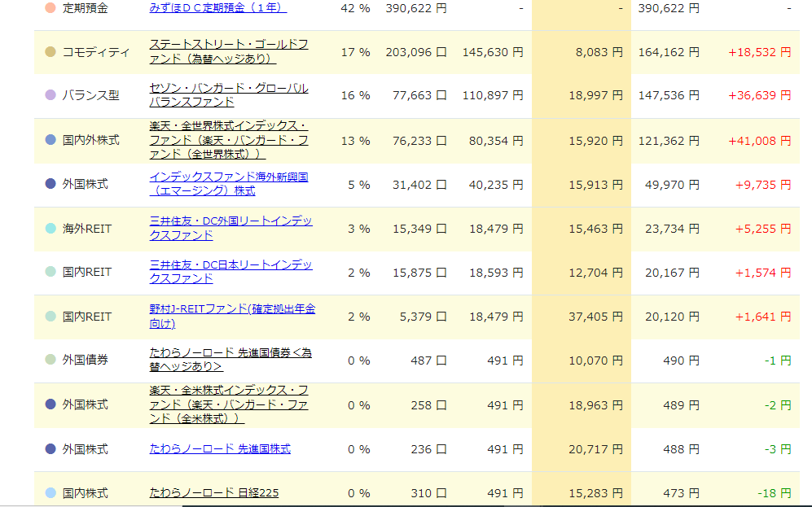Click the 110,897 円 cost cell

[x=493, y=96]
